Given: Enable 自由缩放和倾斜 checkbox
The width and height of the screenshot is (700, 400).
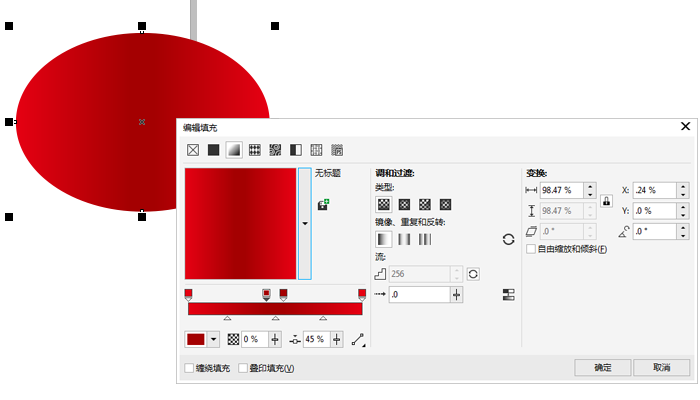Looking at the screenshot, I should 531,249.
